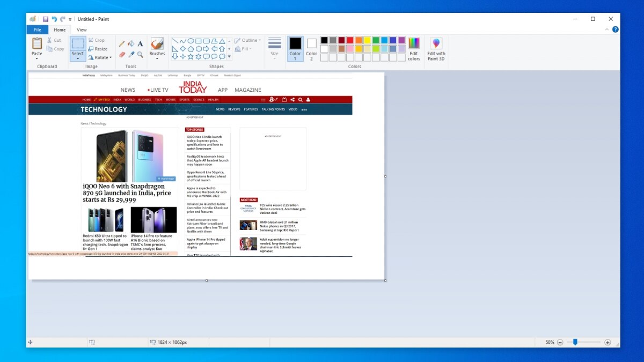644x362 pixels.
Task: Expand the Select dropdown arrow
Action: pos(78,58)
